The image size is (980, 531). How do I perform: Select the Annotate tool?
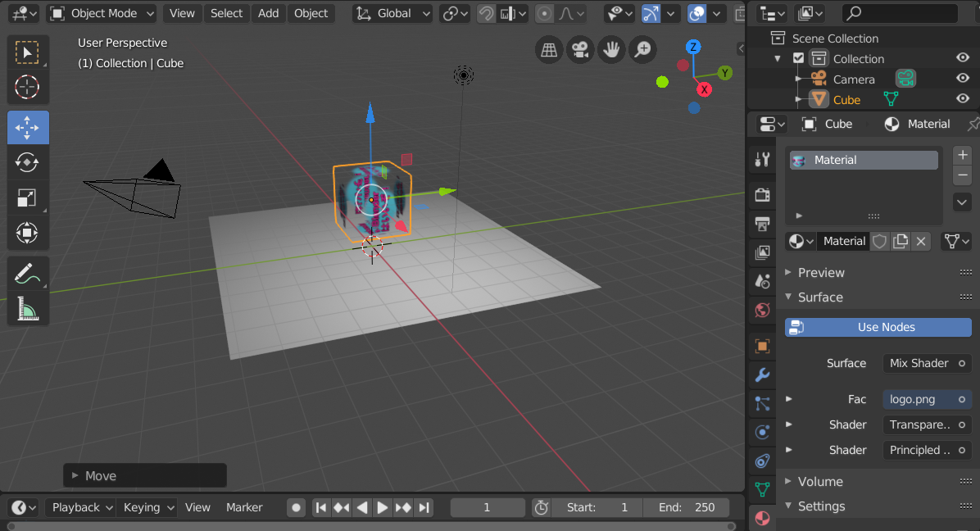tap(28, 274)
